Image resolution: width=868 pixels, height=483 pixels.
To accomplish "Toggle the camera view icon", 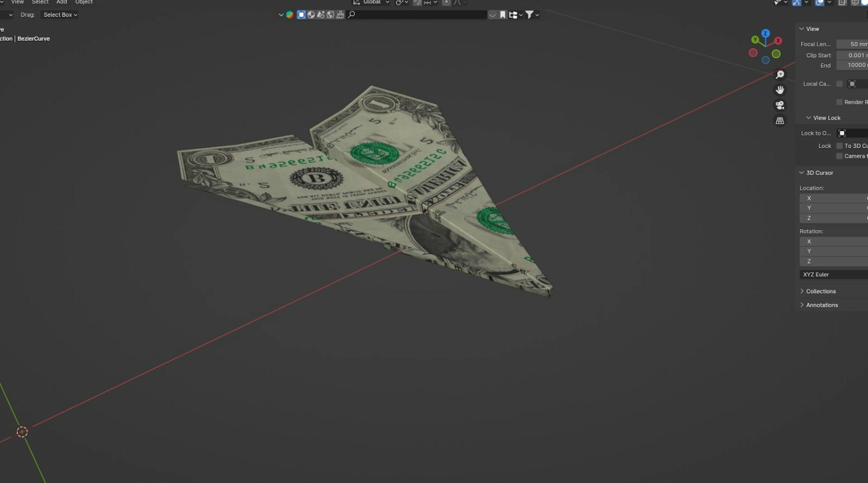I will pos(780,105).
